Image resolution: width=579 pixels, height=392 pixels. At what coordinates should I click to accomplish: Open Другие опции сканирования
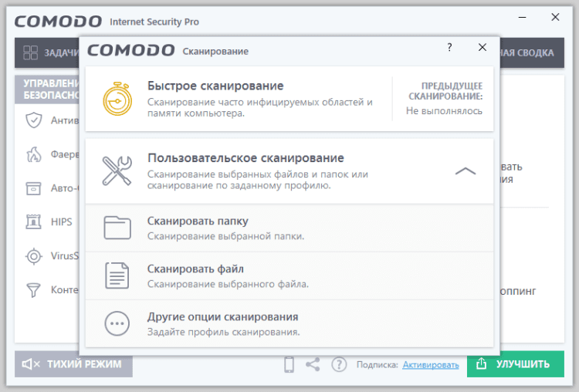tap(289, 324)
